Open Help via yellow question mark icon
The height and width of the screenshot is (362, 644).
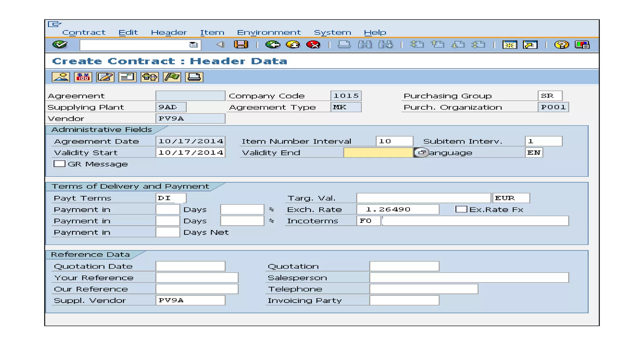tap(561, 45)
